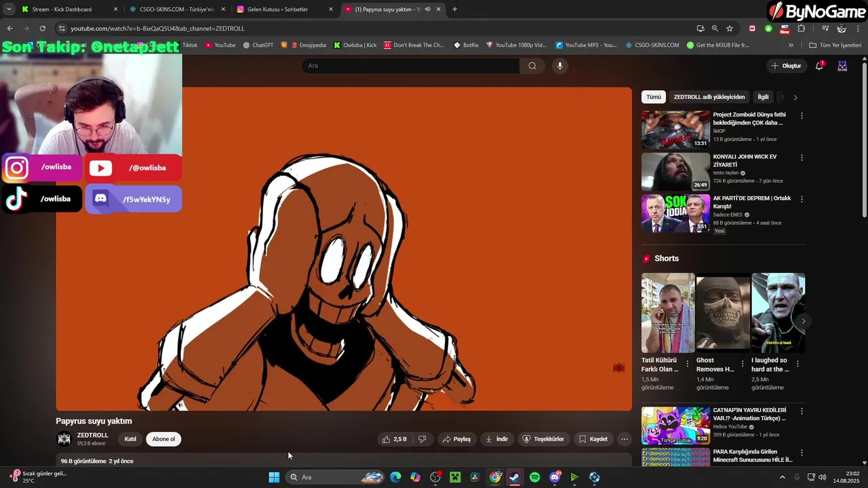The height and width of the screenshot is (488, 868).
Task: Dislike the Papyrus suyu yaktım video
Action: [422, 439]
